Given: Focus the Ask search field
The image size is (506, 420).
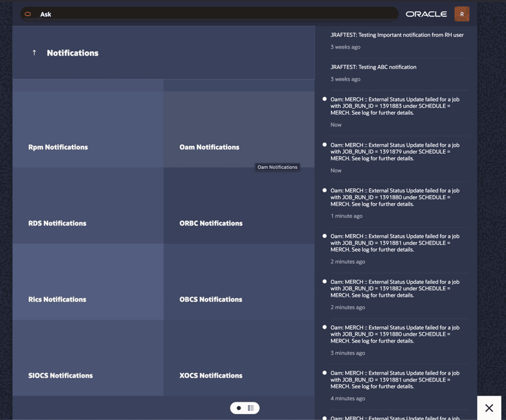Looking at the screenshot, I should pyautogui.click(x=209, y=14).
